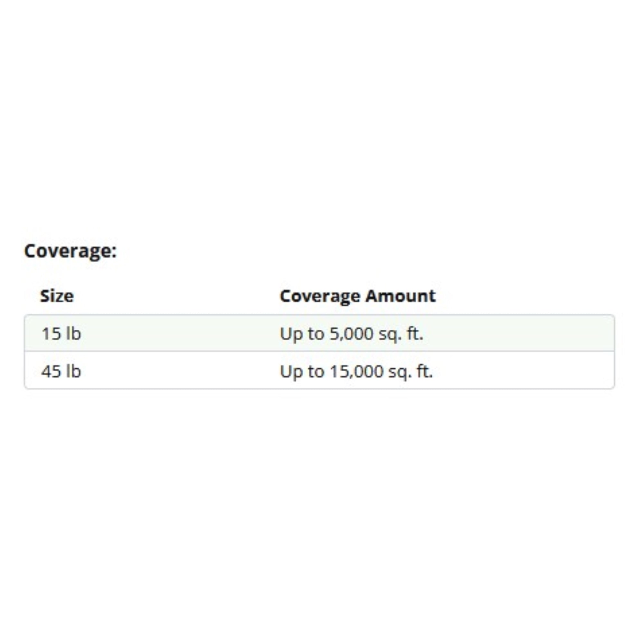Click the "lb" unit beside 45
The height and width of the screenshot is (644, 644).
coord(73,371)
